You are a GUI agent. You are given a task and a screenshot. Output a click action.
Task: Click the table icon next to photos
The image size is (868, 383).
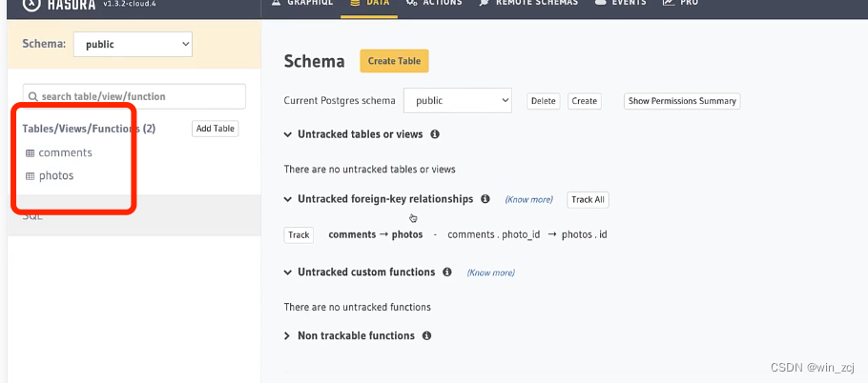pos(30,176)
